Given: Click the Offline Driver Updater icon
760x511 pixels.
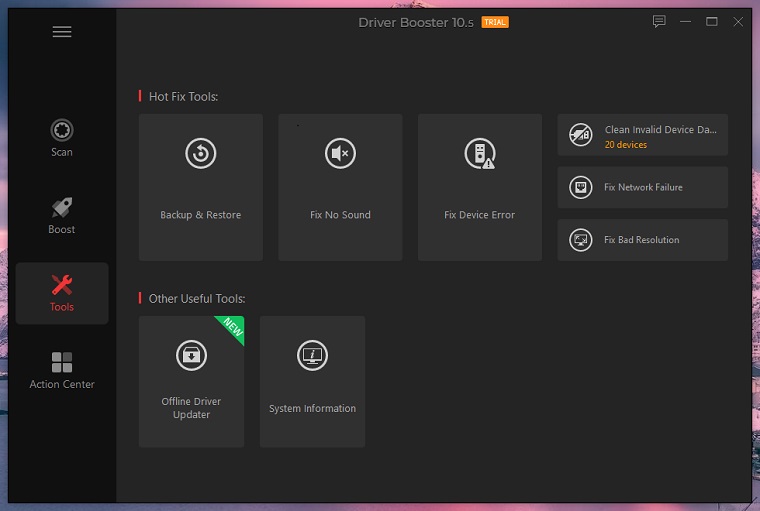Looking at the screenshot, I should [191, 355].
